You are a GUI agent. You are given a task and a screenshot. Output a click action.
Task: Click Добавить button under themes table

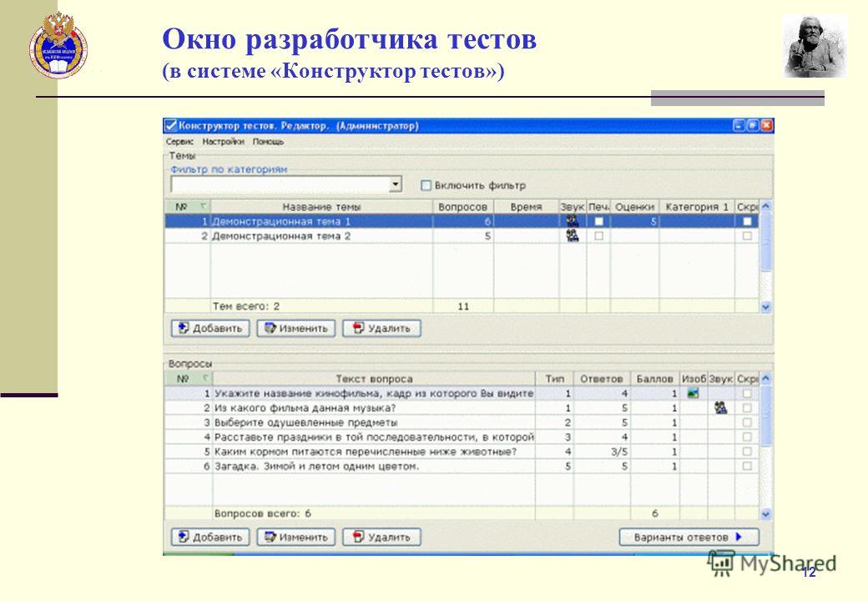(210, 328)
